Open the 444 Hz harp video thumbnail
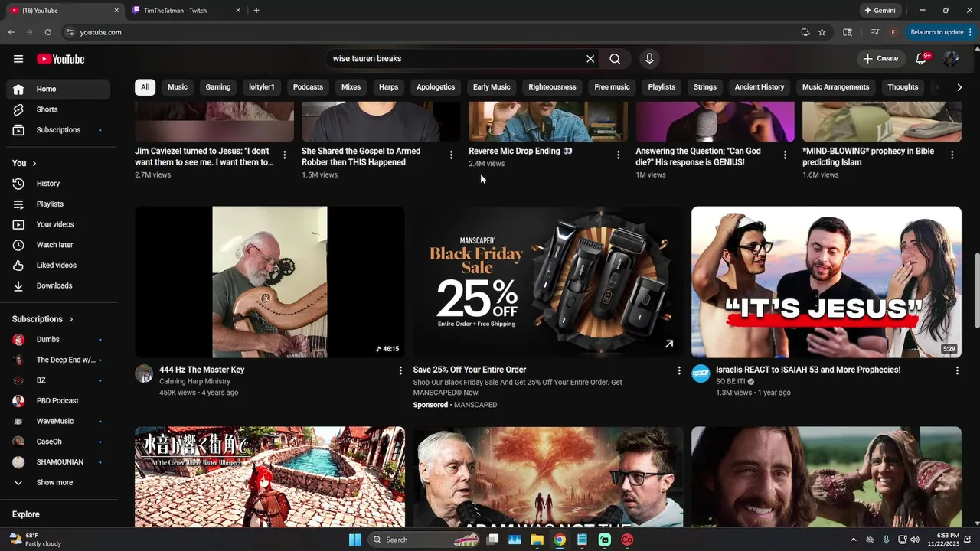Image resolution: width=980 pixels, height=551 pixels. tap(269, 282)
